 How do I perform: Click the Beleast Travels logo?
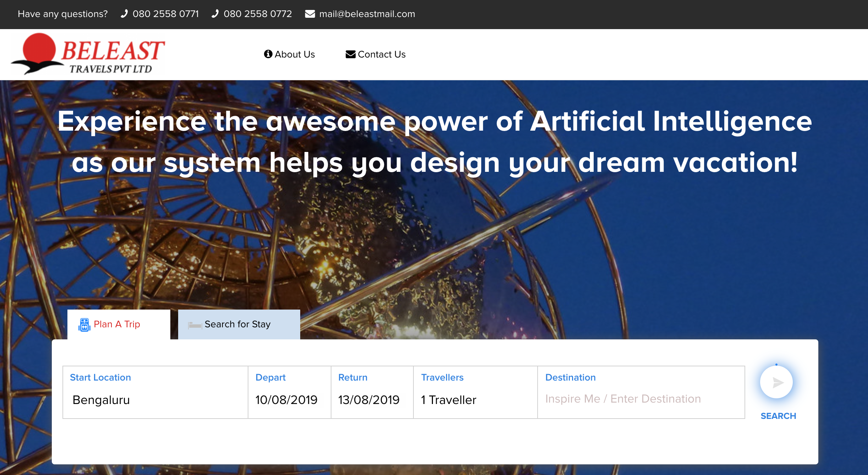(88, 54)
